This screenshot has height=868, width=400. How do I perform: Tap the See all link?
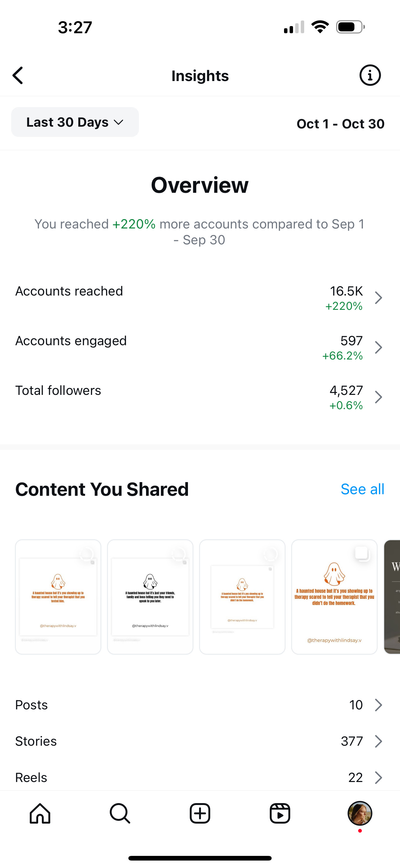coord(362,489)
